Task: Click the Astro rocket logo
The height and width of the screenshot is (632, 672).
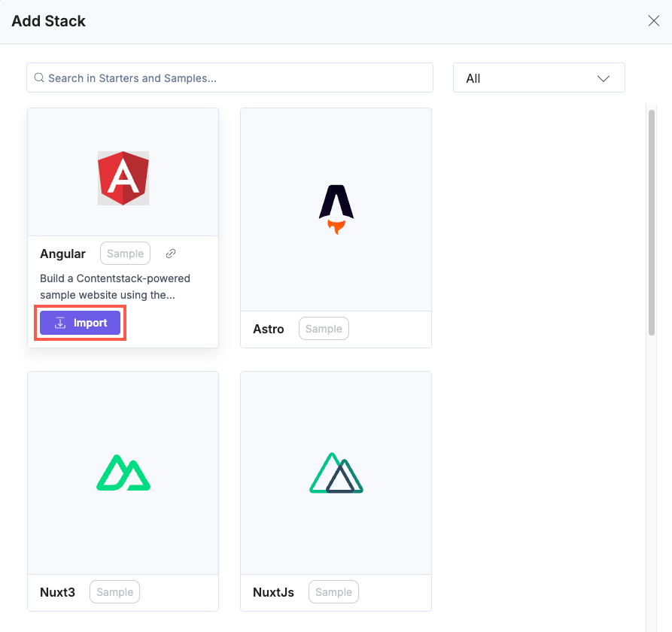Action: pyautogui.click(x=336, y=209)
